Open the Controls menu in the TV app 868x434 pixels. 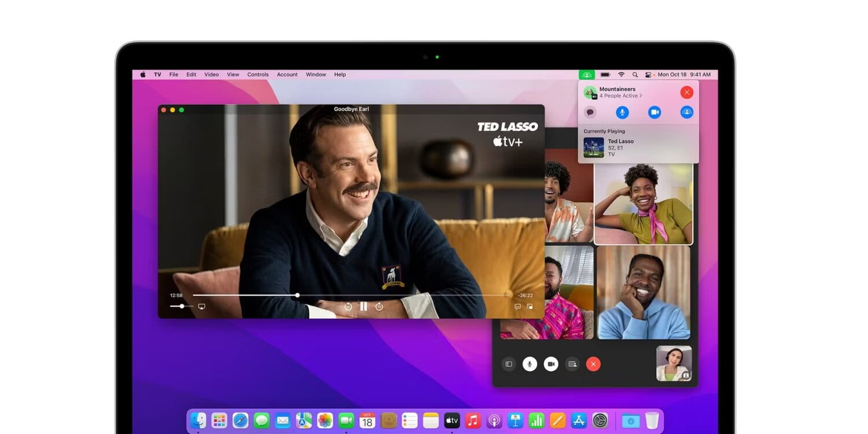pyautogui.click(x=258, y=74)
